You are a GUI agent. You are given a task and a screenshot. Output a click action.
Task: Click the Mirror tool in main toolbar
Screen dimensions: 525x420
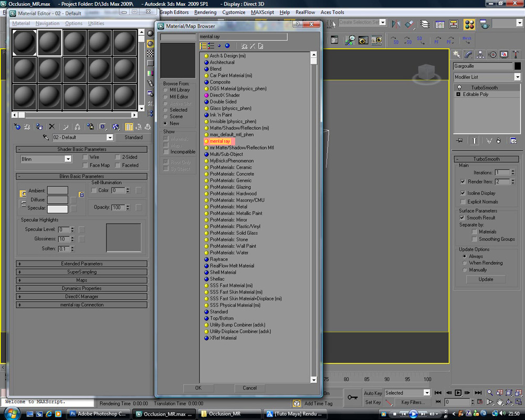[x=396, y=24]
